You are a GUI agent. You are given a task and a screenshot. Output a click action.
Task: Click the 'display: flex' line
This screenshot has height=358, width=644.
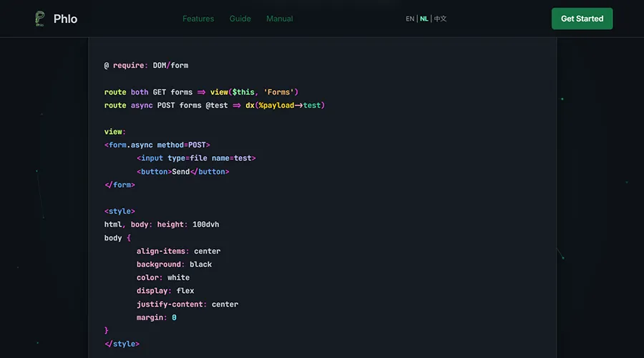tap(165, 291)
